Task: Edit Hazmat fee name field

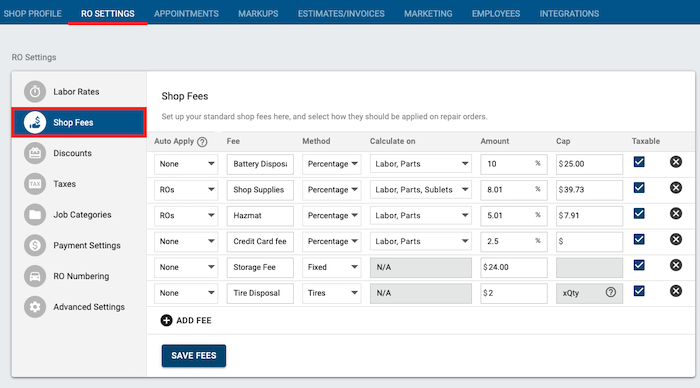Action: pos(260,216)
